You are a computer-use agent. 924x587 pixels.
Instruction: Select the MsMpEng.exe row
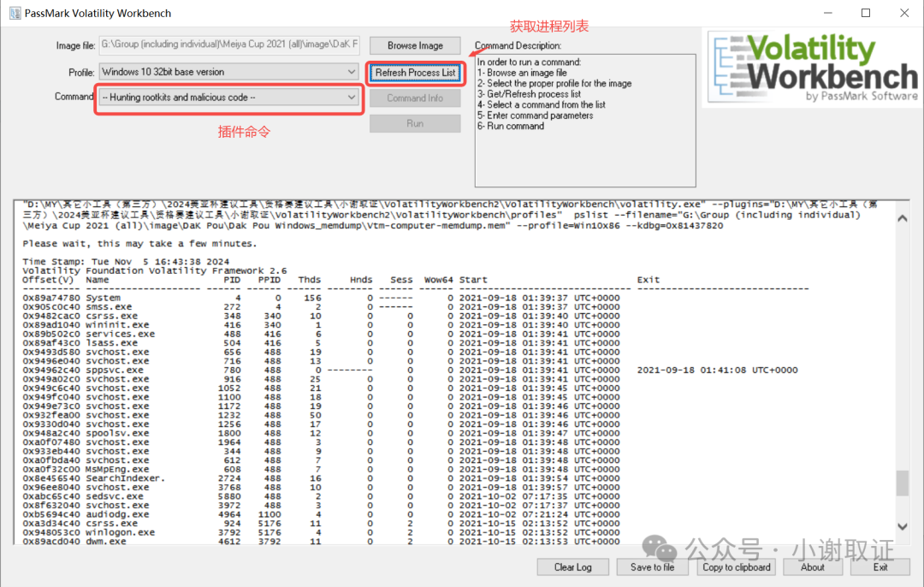tap(321, 469)
